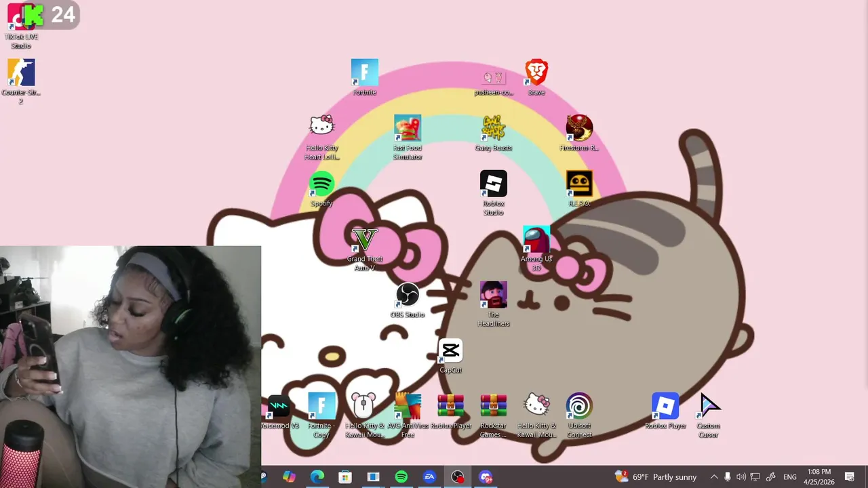Switch the ENG input language indicator
This screenshot has height=488, width=868.
[790, 477]
